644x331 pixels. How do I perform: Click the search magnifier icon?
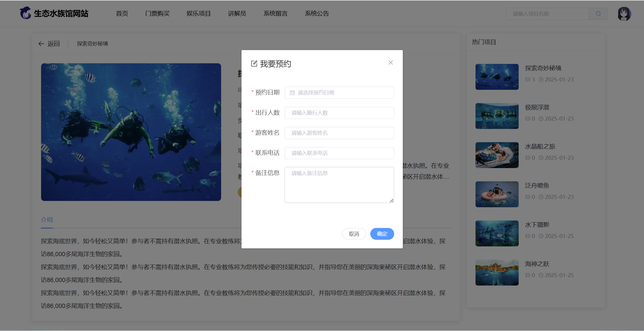pos(598,14)
